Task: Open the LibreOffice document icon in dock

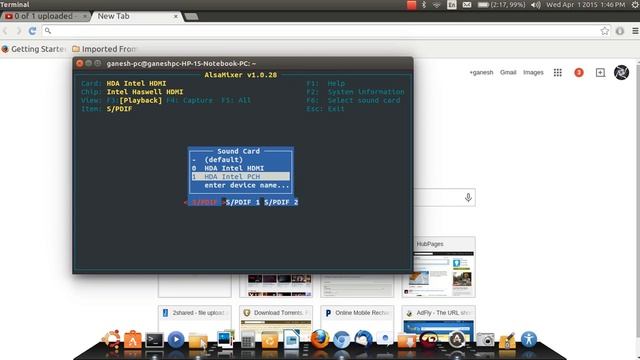Action: point(291,339)
